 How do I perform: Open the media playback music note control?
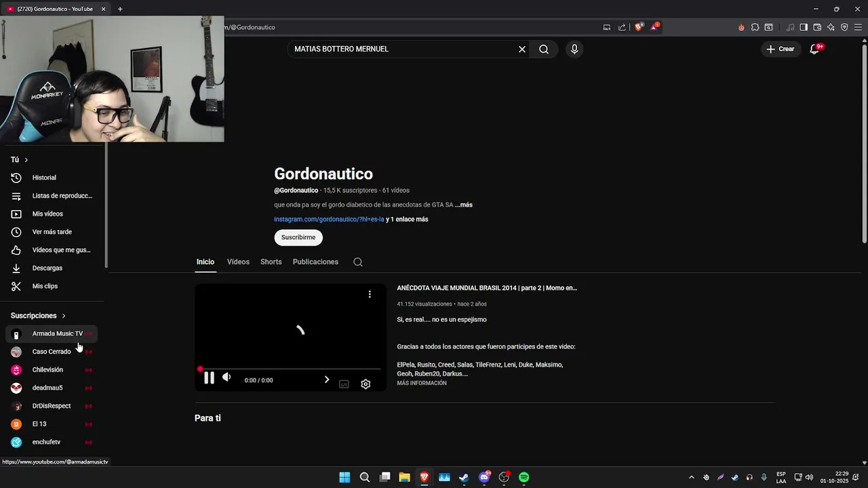click(x=790, y=27)
